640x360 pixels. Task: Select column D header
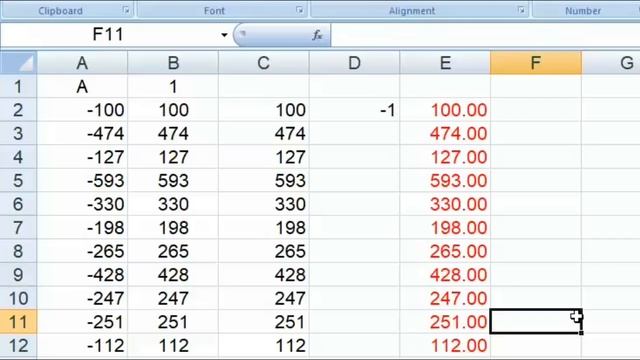click(x=354, y=63)
